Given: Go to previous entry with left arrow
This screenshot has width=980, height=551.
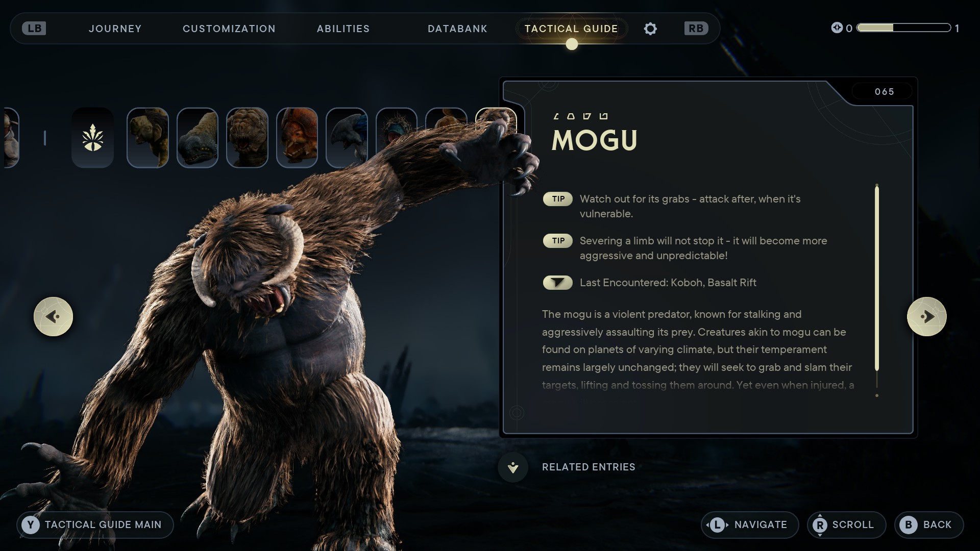Looking at the screenshot, I should point(54,317).
